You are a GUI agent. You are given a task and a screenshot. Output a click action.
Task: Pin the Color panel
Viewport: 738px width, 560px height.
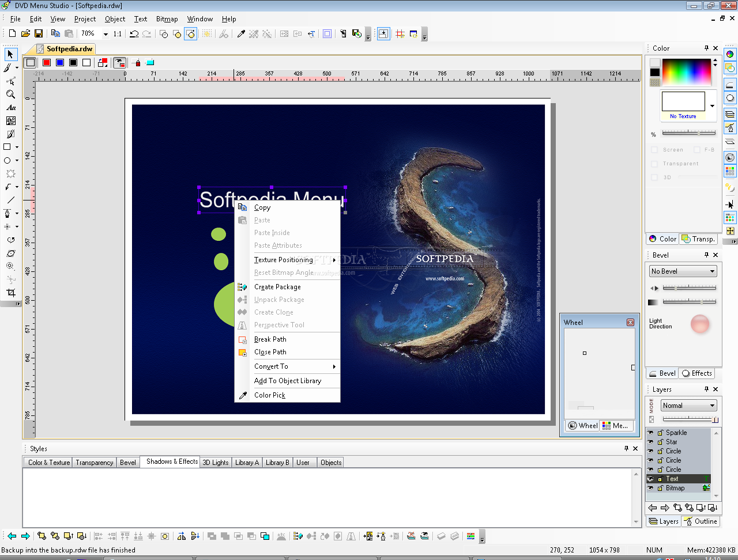tap(706, 48)
